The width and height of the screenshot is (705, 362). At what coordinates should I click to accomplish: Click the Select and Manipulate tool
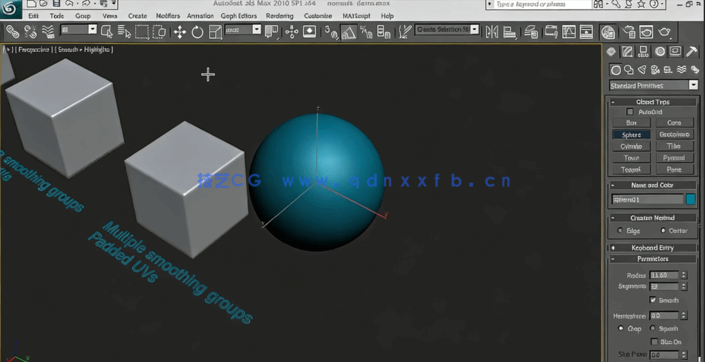tap(291, 32)
